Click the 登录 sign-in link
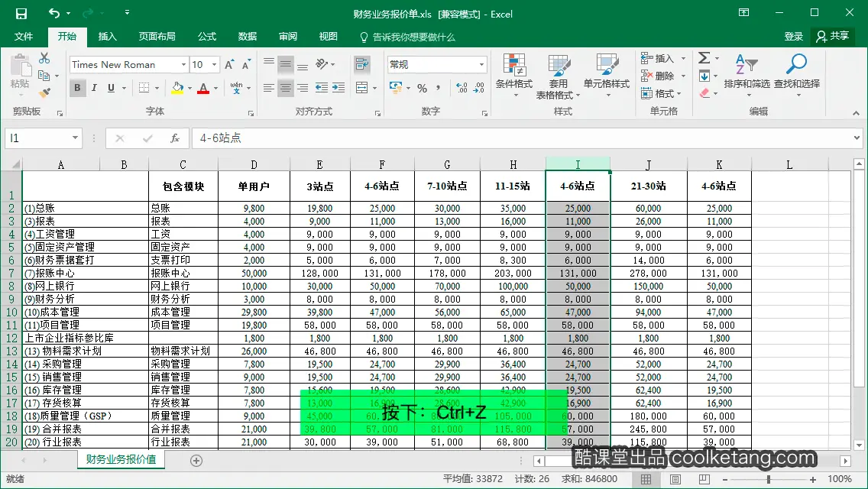 [x=794, y=37]
